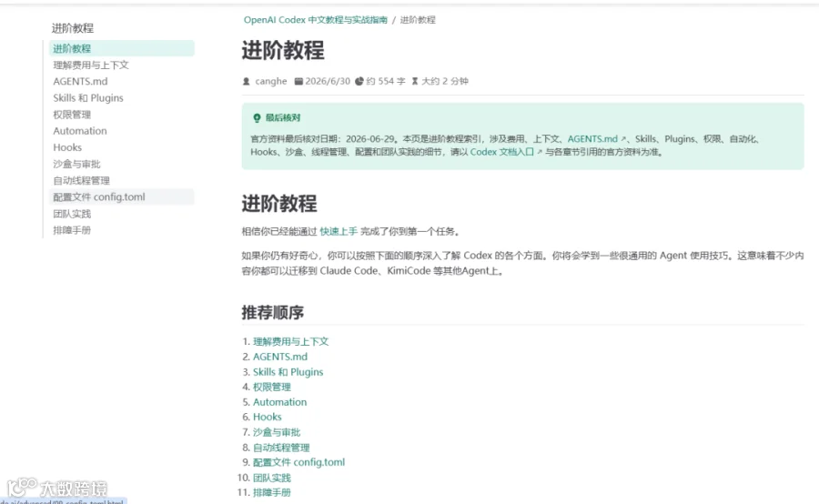Click the date 2026/6/30
The width and height of the screenshot is (819, 504).
pyautogui.click(x=328, y=81)
